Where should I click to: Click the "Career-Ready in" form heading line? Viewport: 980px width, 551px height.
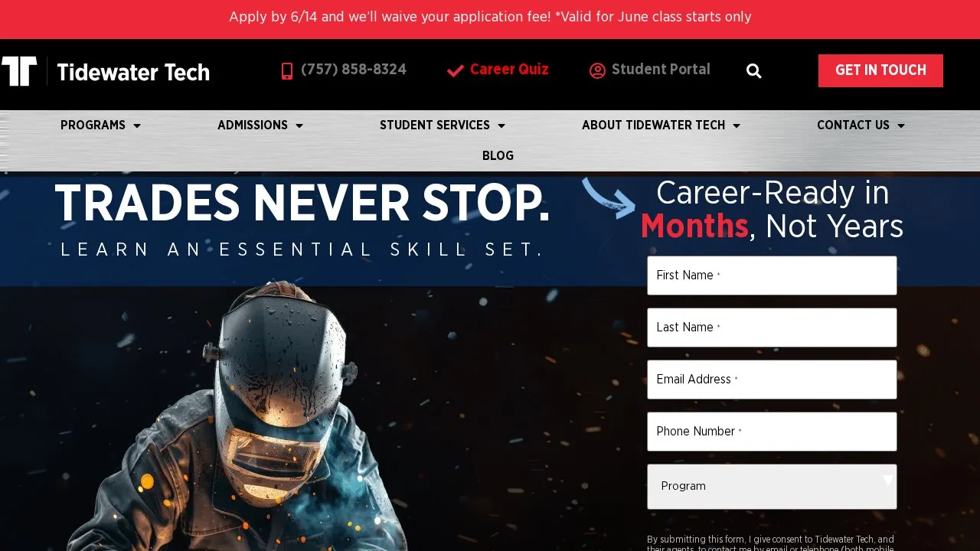point(773,193)
